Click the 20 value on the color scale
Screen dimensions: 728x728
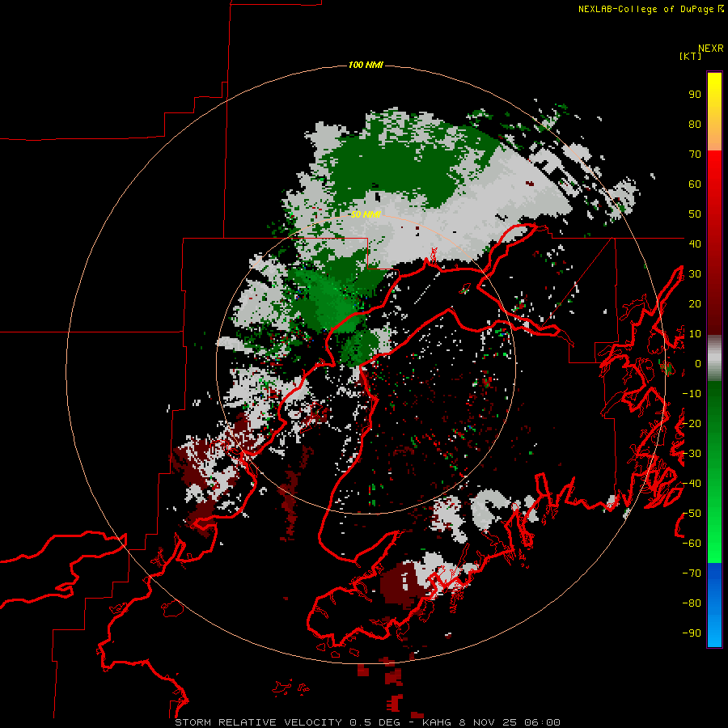(x=695, y=303)
